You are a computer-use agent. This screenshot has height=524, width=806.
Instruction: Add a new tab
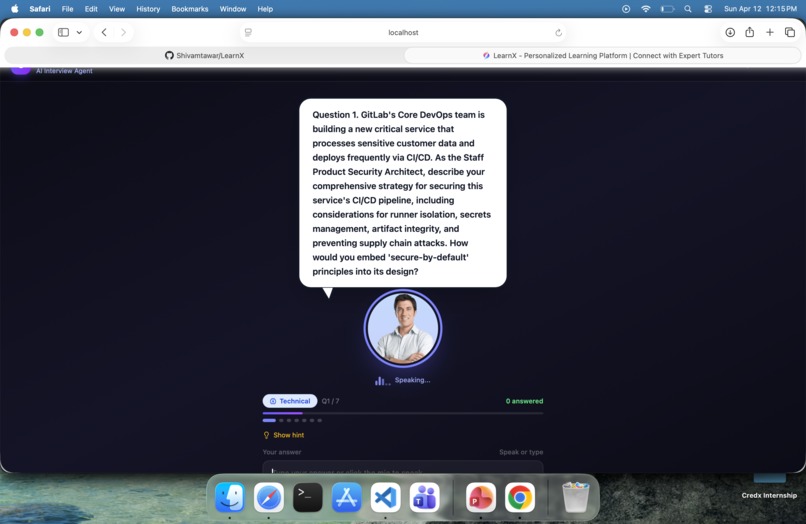pyautogui.click(x=770, y=32)
